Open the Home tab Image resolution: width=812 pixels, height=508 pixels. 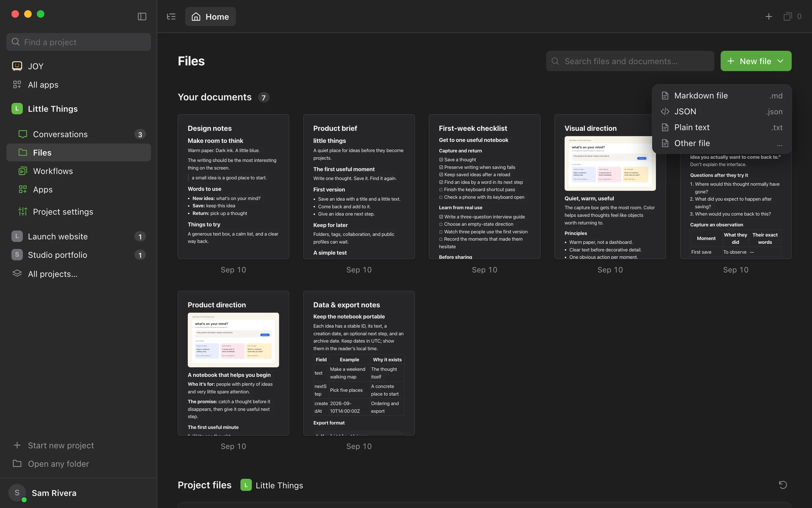pos(210,17)
